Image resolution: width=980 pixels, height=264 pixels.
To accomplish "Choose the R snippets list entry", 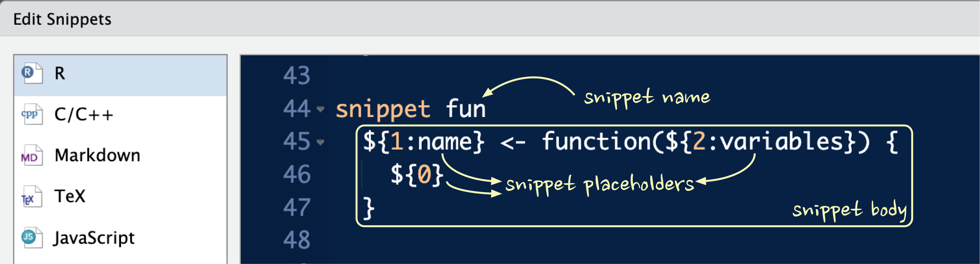I will coord(121,75).
